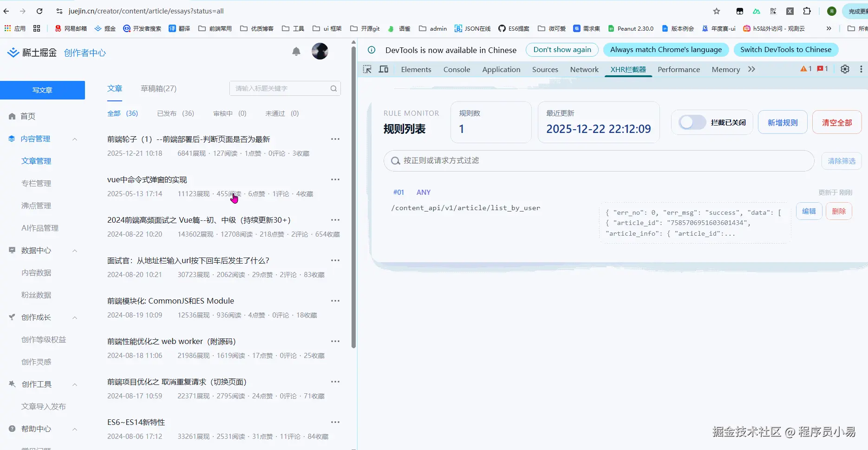
Task: Click the 稀土掘金 logo
Action: click(32, 52)
